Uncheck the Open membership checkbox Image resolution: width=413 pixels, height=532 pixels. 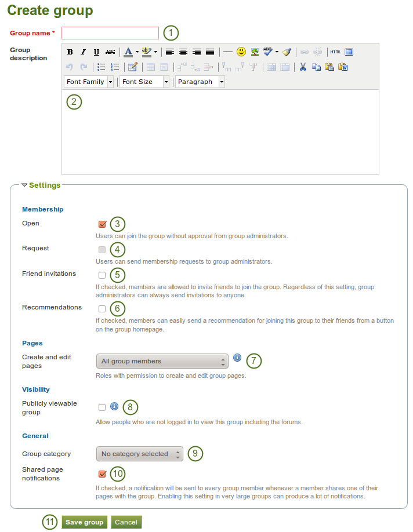pos(102,224)
